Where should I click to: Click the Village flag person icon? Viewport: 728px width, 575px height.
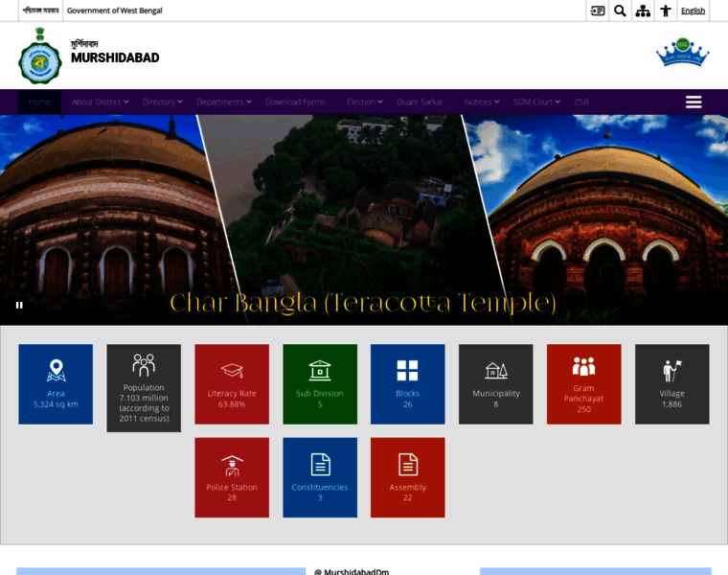[671, 371]
